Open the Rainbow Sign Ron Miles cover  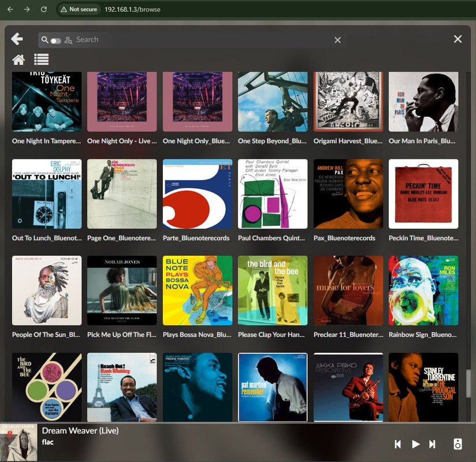[x=423, y=290]
